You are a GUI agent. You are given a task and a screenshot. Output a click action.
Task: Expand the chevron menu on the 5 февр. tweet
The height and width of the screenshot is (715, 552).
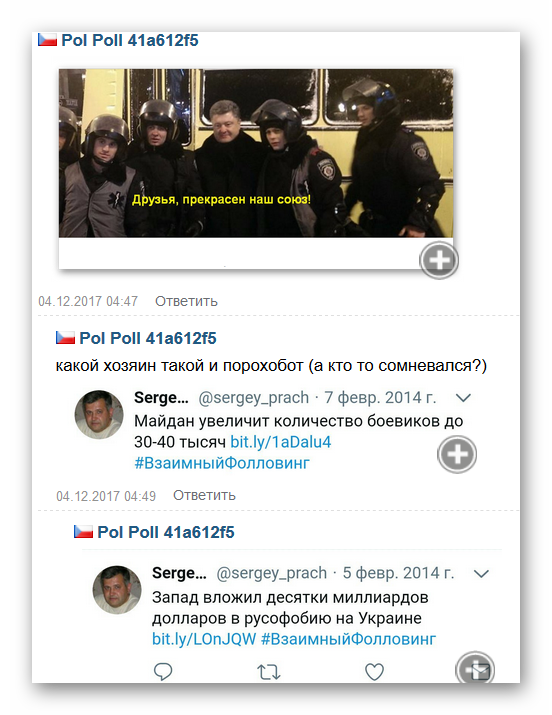point(481,574)
